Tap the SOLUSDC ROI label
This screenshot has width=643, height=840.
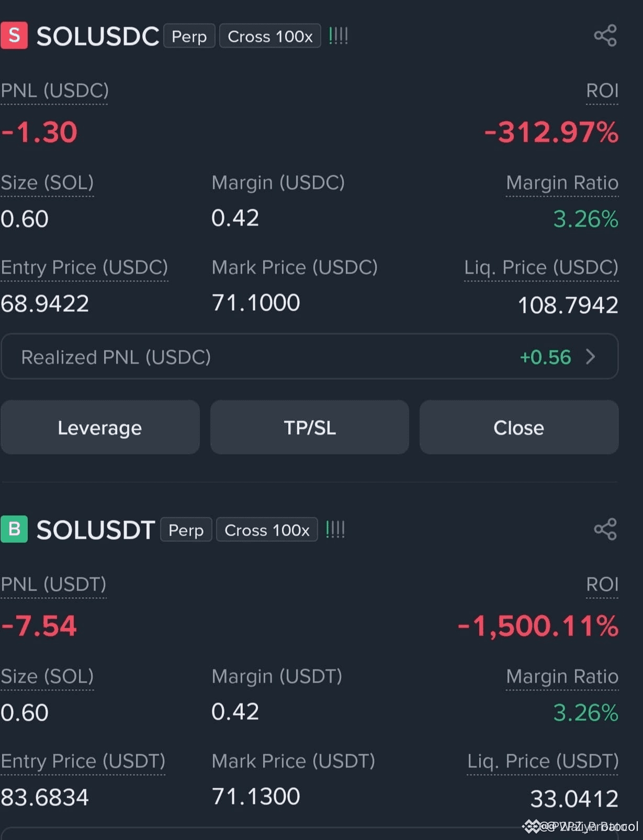(x=602, y=91)
